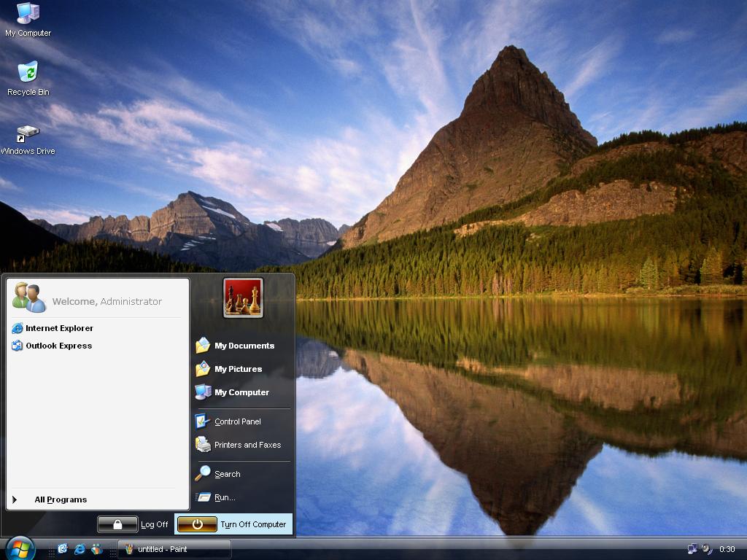Screen dimensions: 747x560
Task: Select the Windows Drive desktop shortcut
Action: coord(28,134)
